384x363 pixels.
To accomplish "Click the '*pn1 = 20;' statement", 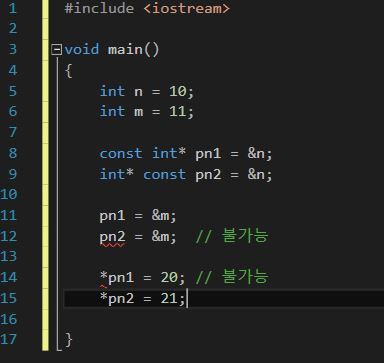I will coord(142,277).
